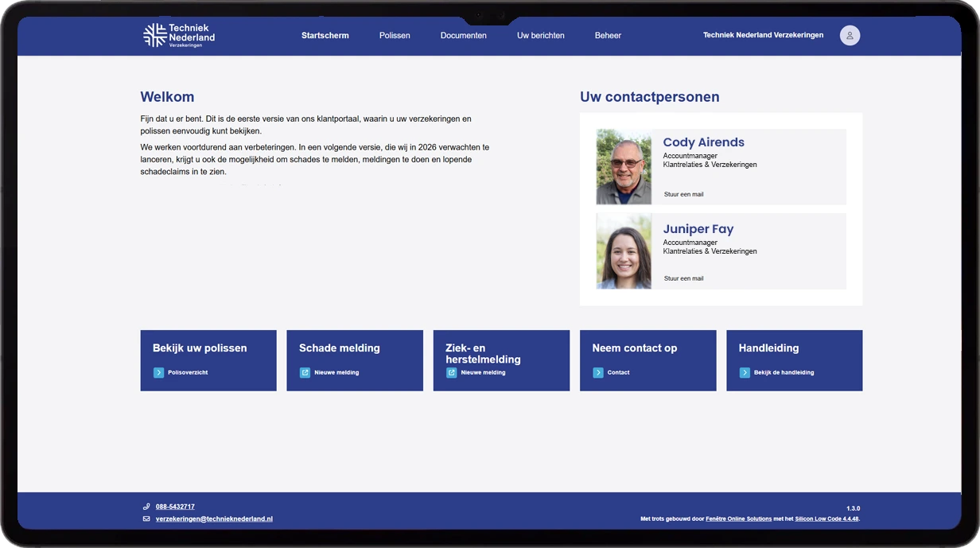Image resolution: width=980 pixels, height=548 pixels.
Task: Click the Ziek- en herstelmelding tile heading
Action: point(483,354)
